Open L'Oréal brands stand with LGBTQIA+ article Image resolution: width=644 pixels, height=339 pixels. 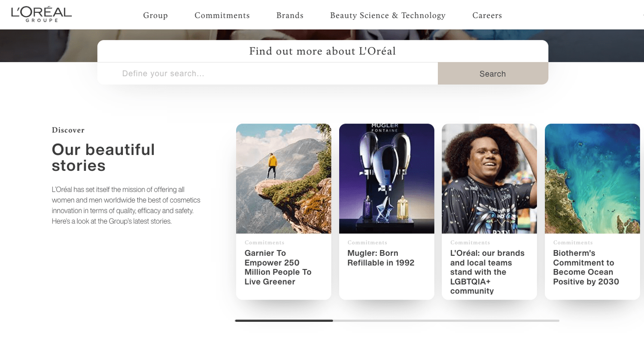pyautogui.click(x=487, y=272)
